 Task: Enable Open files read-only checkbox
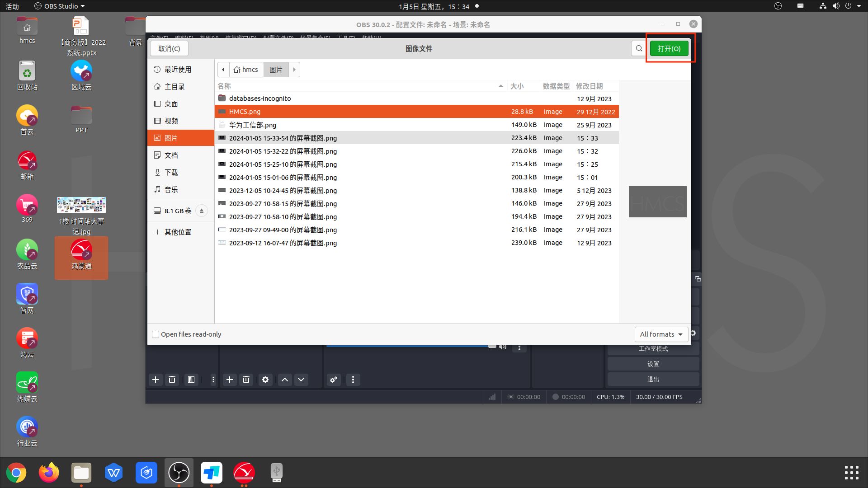click(x=156, y=334)
